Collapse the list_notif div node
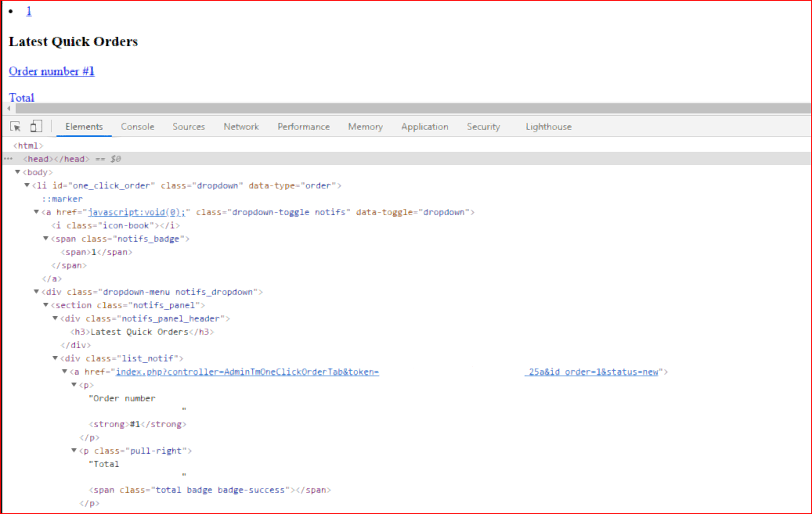 click(x=55, y=358)
